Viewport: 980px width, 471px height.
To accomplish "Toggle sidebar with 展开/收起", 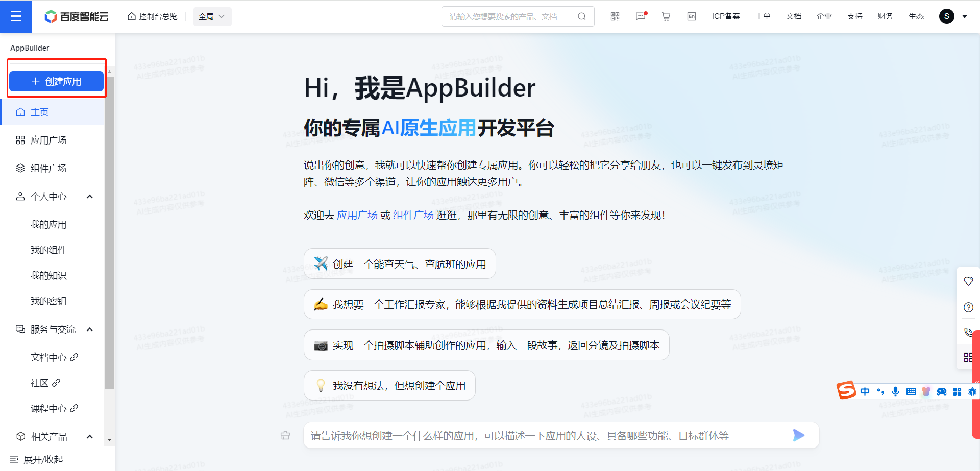I will (37, 459).
